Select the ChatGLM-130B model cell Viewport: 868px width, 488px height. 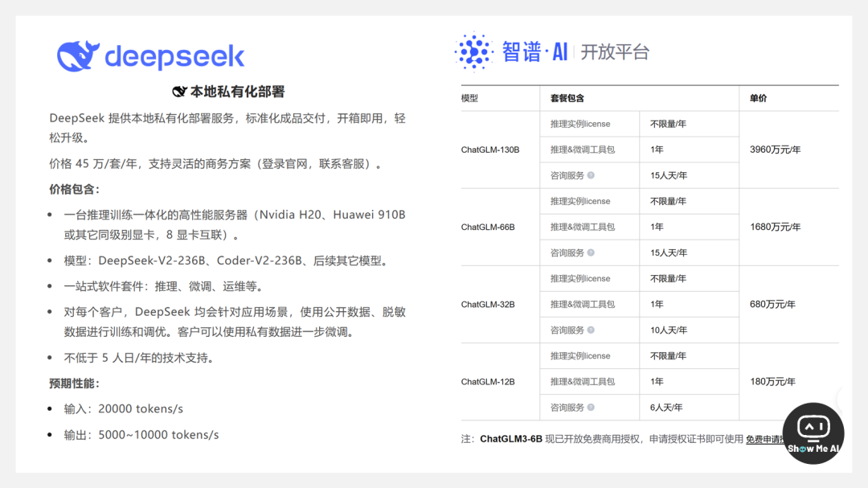490,150
